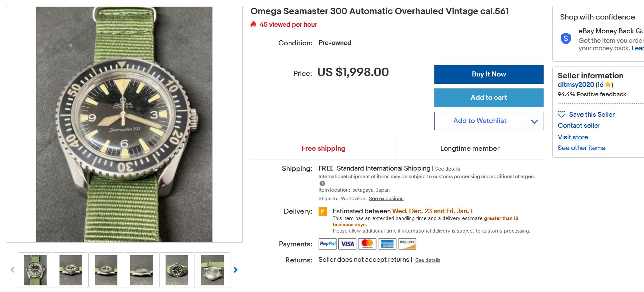Open shipping See details link
This screenshot has width=644, height=292.
[447, 169]
